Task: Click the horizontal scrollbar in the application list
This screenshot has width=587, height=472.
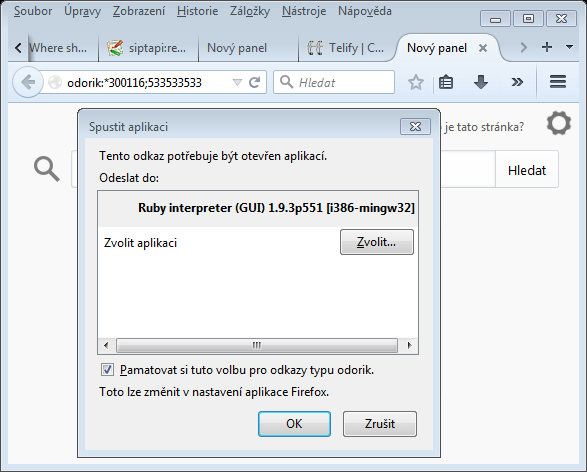Action: point(257,345)
